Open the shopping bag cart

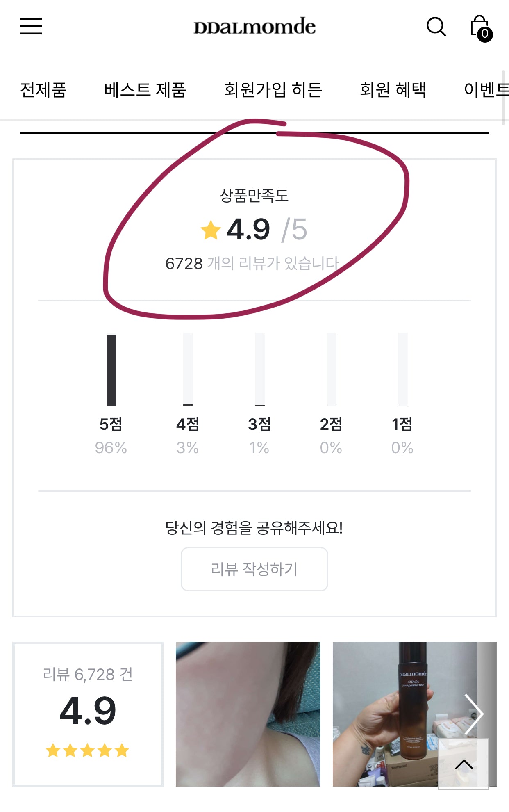[481, 28]
